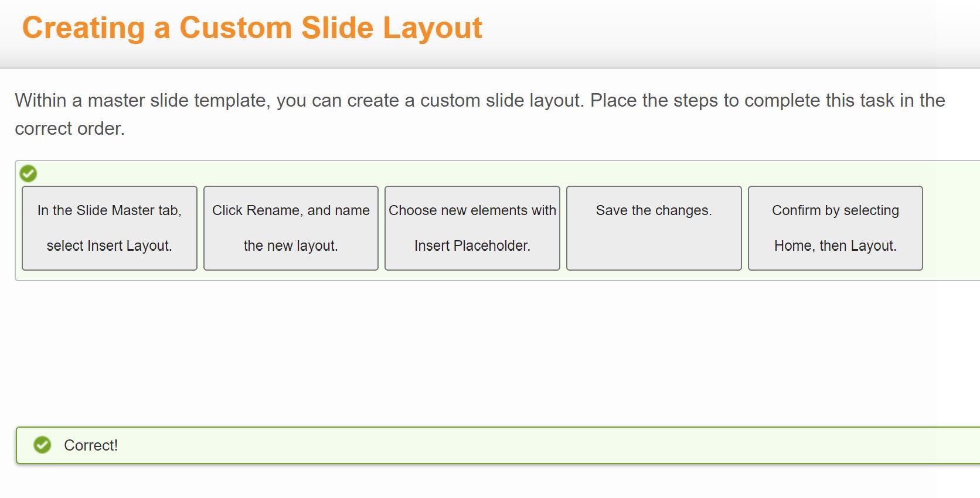Click the 'Correct!' feedback text
Screen dimensions: 980x498
(x=91, y=446)
